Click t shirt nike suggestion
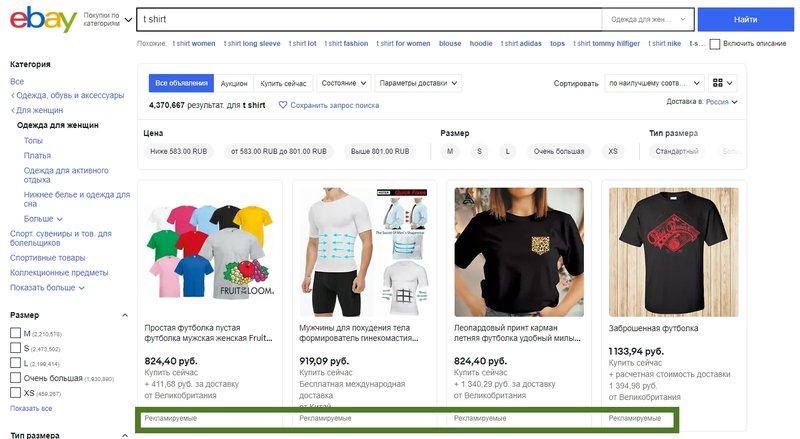Viewport: 800px width, 439px height. (665, 43)
